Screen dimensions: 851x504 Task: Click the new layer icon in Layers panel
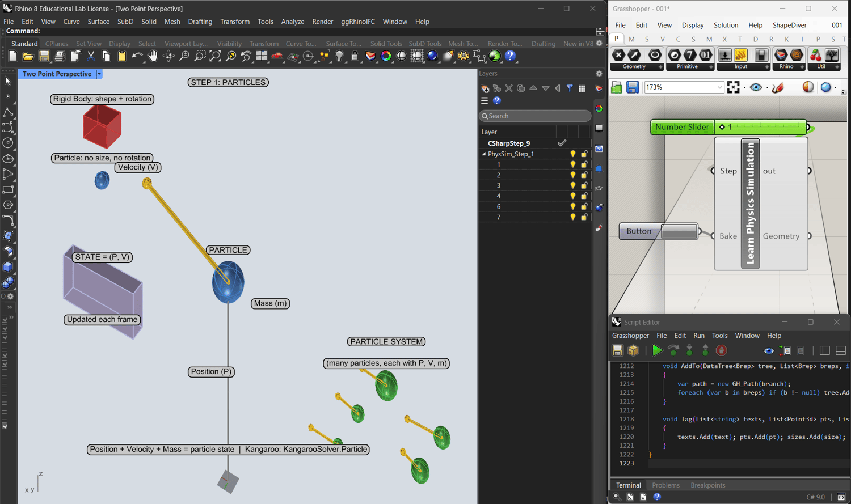click(485, 88)
